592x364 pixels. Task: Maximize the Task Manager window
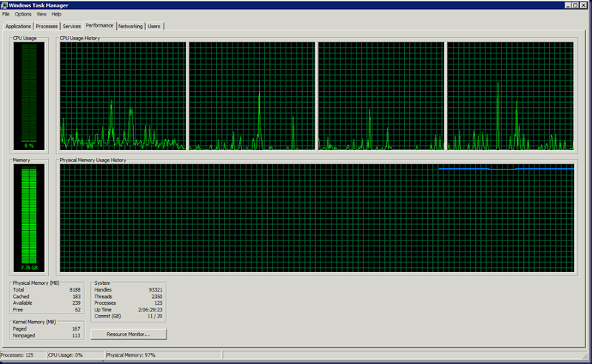(x=575, y=5)
